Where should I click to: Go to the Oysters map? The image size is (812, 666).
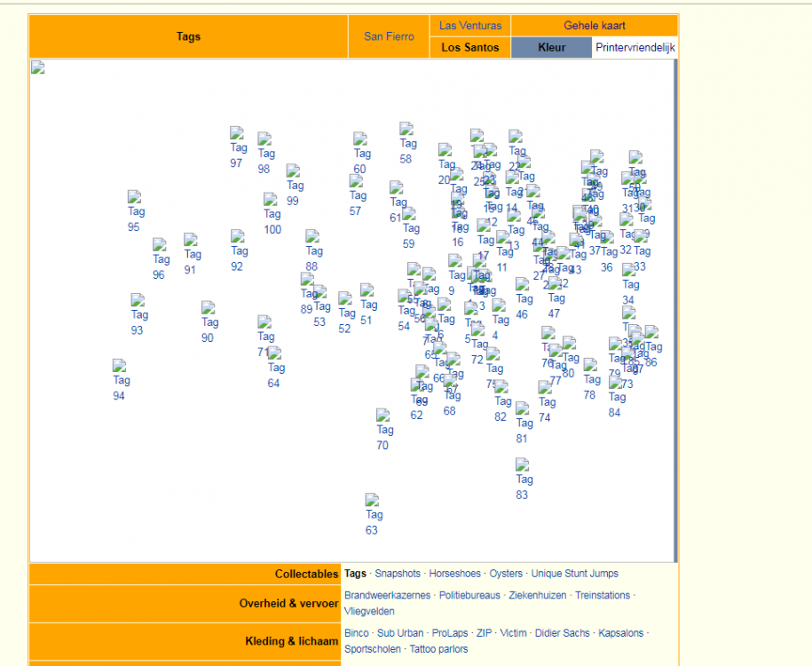506,574
